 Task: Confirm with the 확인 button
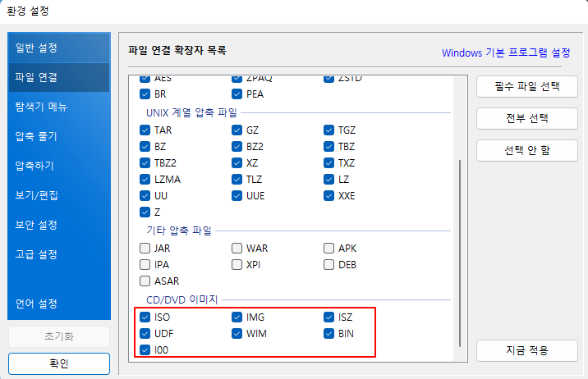pos(59,363)
